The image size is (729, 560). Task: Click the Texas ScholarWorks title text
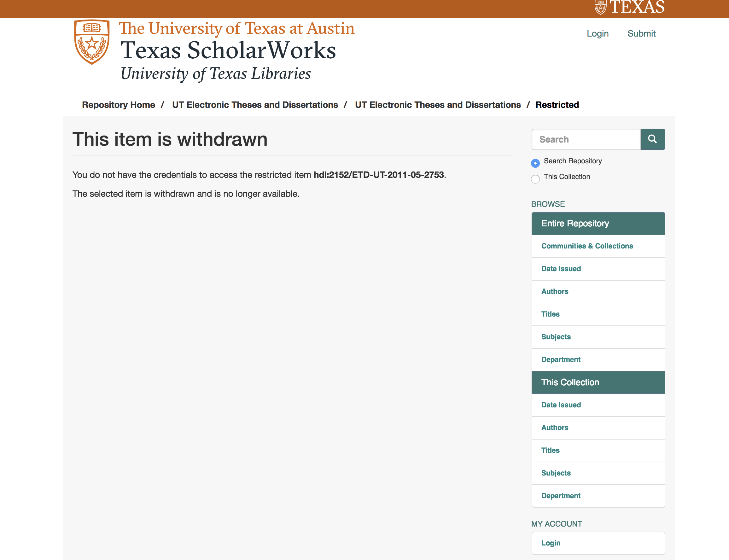pyautogui.click(x=228, y=51)
